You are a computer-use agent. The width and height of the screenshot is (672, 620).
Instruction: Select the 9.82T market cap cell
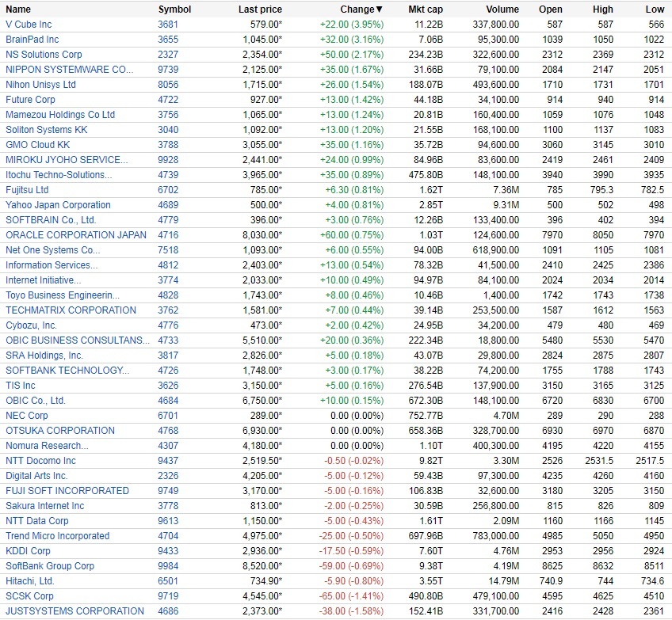tap(431, 461)
